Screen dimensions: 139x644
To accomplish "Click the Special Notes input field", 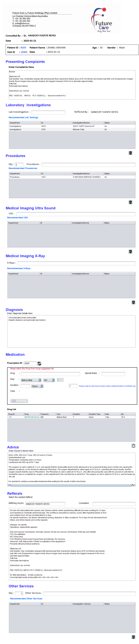I will pyautogui.click(x=113, y=374).
